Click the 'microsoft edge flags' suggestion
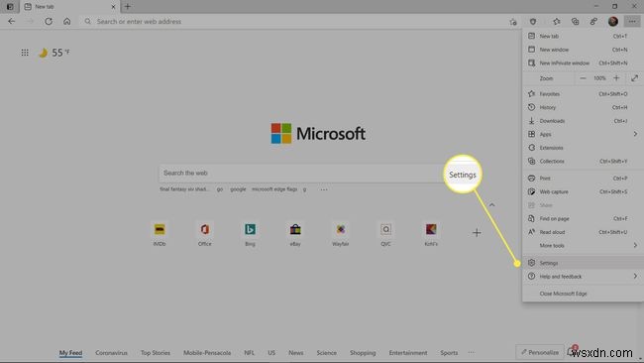This screenshot has height=363, width=644. pyautogui.click(x=274, y=189)
